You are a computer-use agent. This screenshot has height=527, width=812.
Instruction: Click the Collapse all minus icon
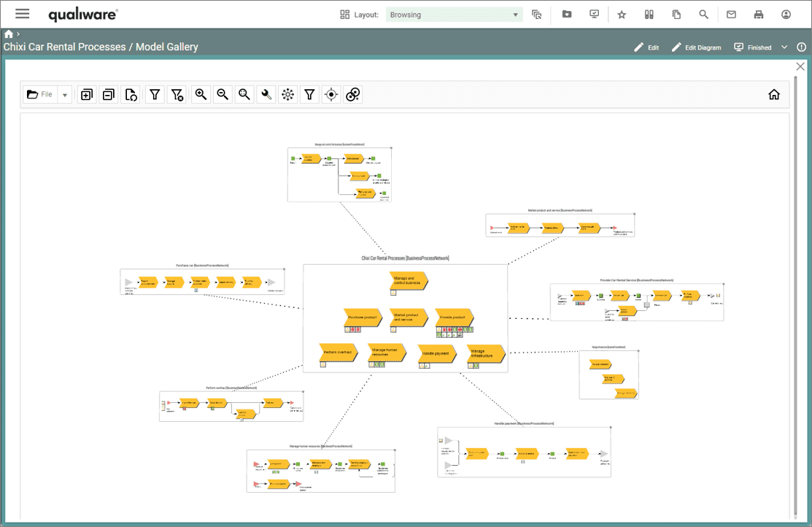pos(109,94)
